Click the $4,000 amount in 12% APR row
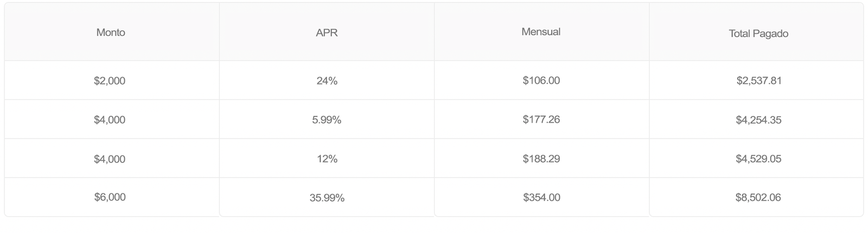This screenshot has height=233, width=868. [110, 159]
